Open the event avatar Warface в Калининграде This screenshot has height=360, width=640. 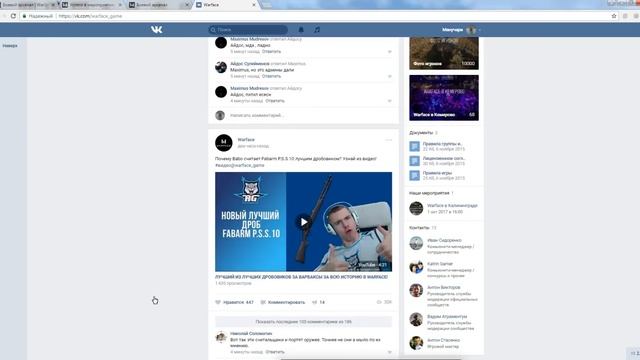[416, 208]
